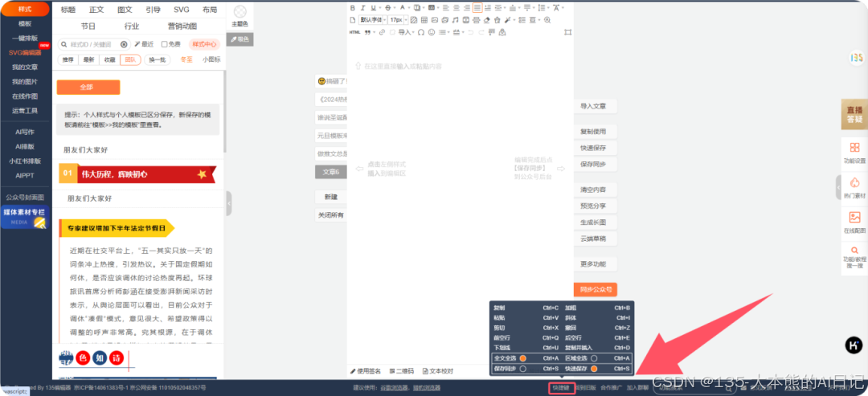
Task: Open the emoji picker
Action: click(x=432, y=32)
